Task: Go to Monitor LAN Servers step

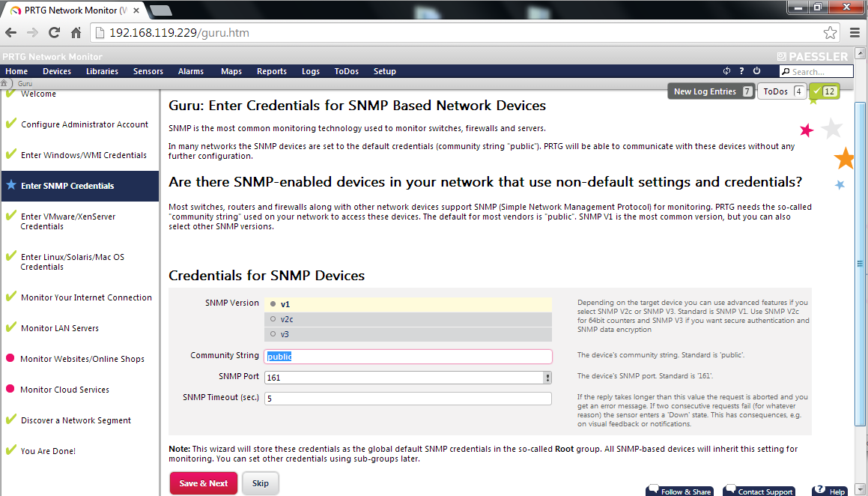Action: coord(60,328)
